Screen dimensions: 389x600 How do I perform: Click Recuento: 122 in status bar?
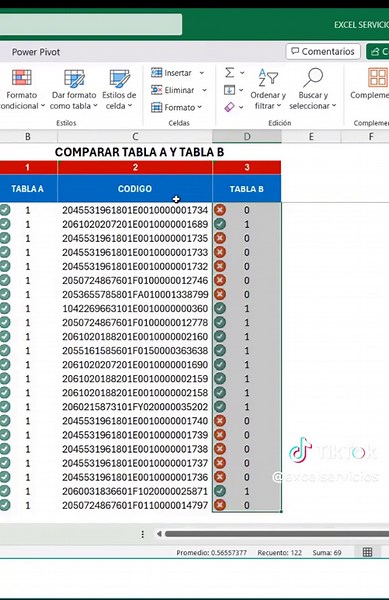(x=280, y=553)
